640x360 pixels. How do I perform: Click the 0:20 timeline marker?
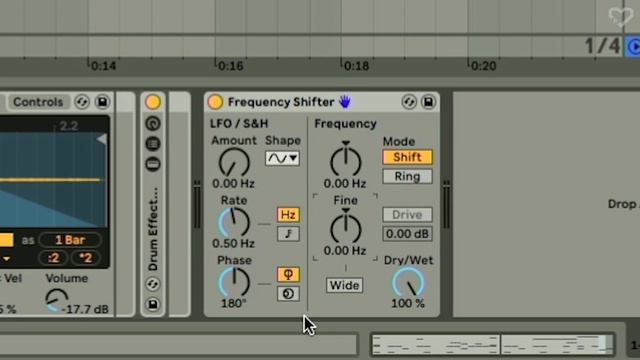[x=483, y=66]
